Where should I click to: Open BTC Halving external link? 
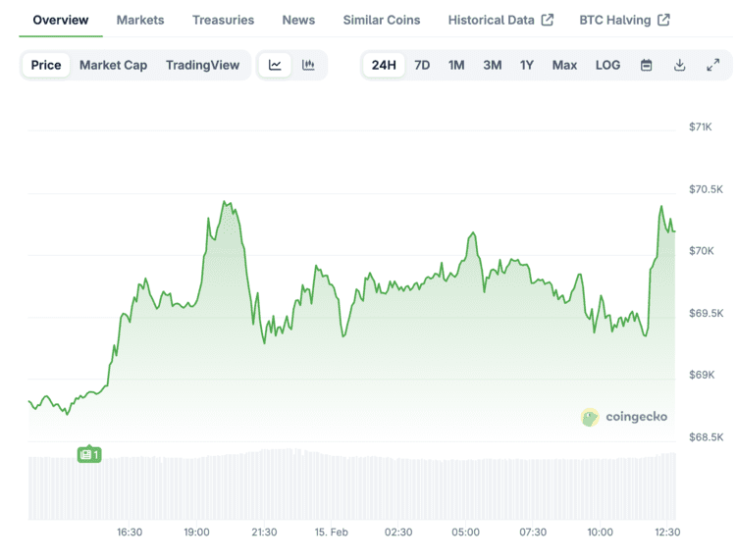tap(624, 20)
